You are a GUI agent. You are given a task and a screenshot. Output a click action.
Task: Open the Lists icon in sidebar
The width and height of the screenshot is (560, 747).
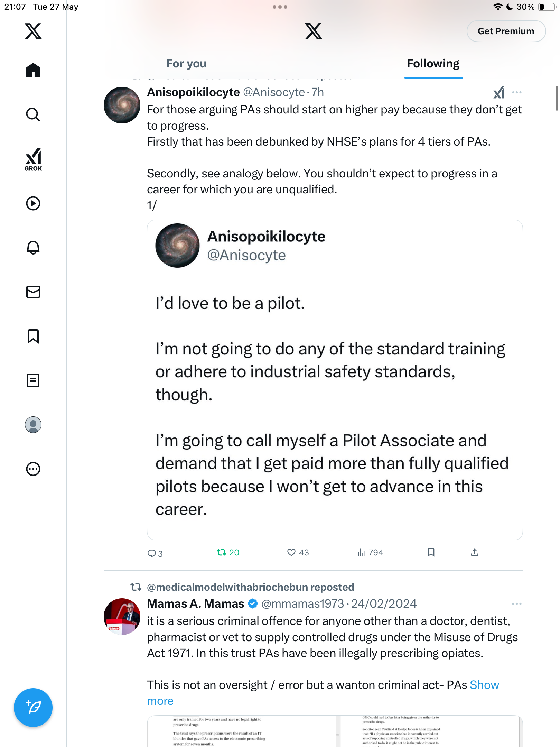coord(33,380)
